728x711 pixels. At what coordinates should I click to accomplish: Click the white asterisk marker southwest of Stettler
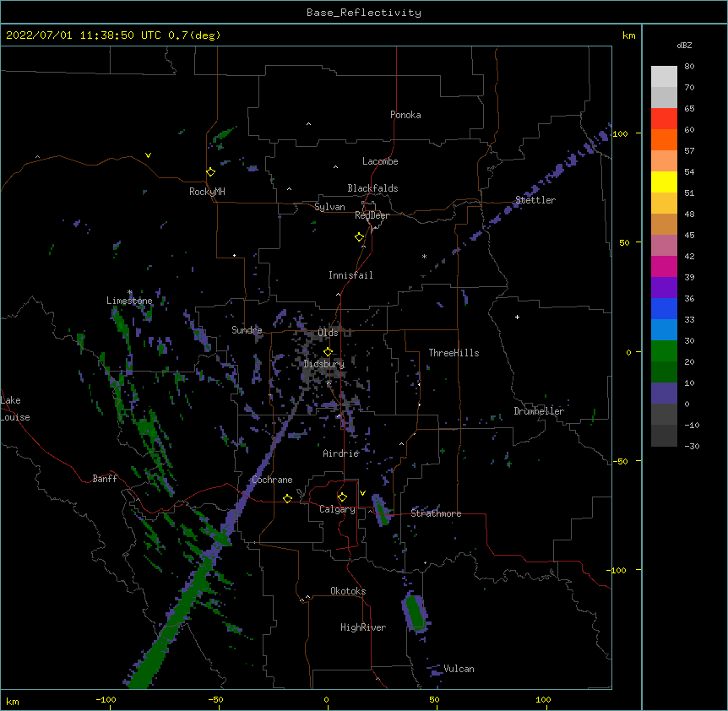pos(424,256)
